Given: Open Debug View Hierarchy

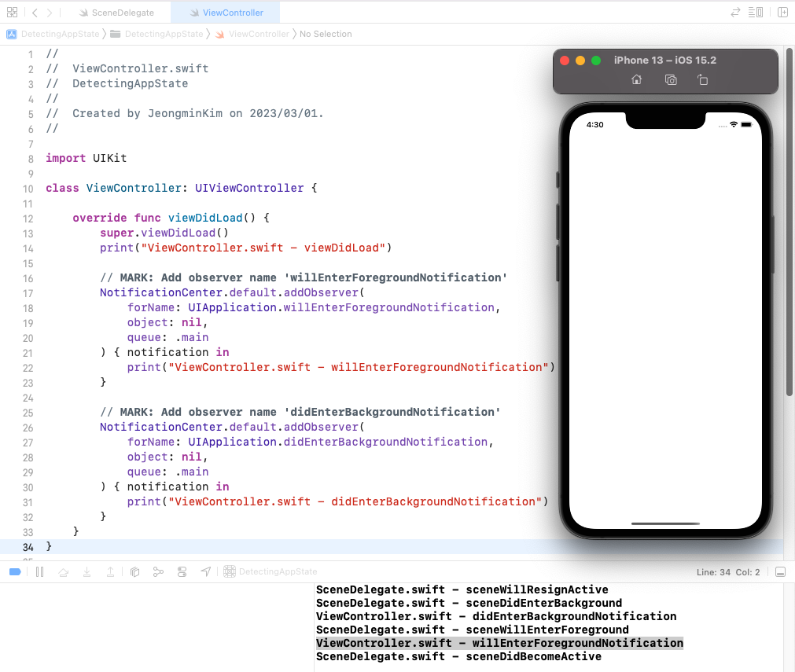Looking at the screenshot, I should pyautogui.click(x=134, y=571).
